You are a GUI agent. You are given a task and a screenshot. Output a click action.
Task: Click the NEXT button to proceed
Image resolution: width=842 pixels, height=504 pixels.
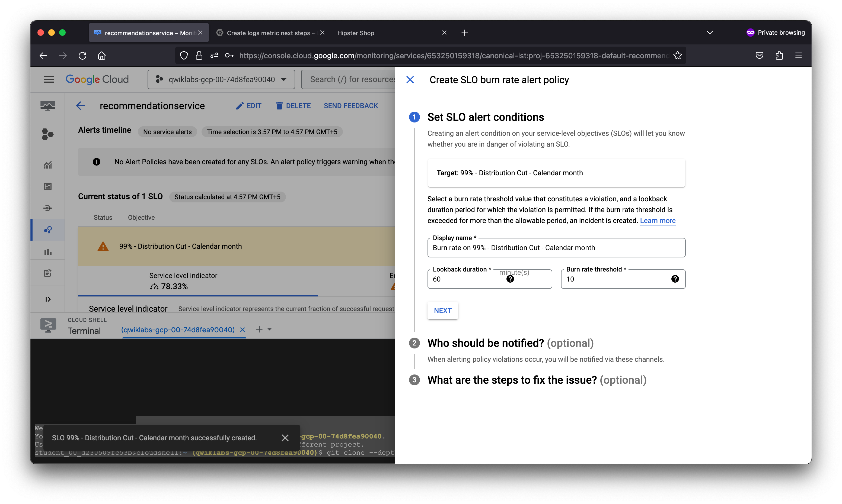coord(443,310)
